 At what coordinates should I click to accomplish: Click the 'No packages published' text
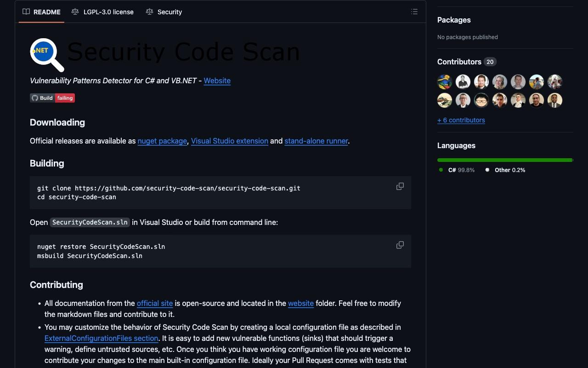468,37
